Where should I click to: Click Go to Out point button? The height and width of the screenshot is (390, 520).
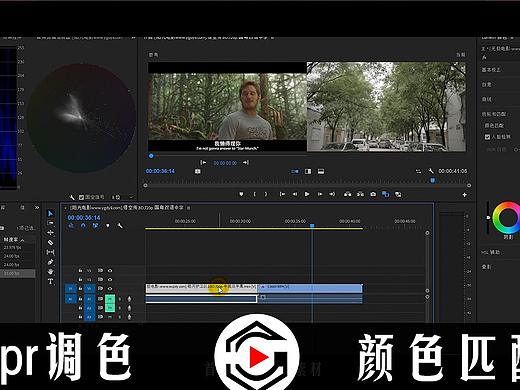(332, 194)
